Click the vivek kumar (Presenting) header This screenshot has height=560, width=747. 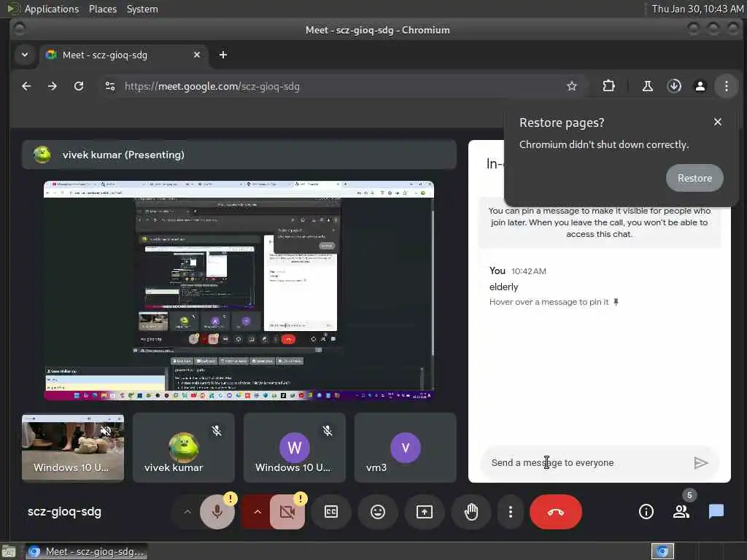[239, 155]
